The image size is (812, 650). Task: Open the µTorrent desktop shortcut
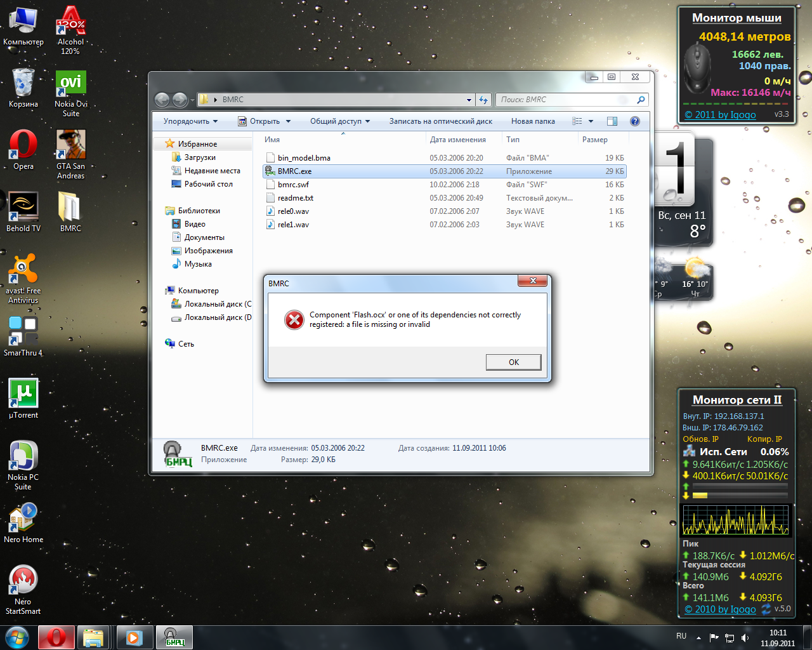click(23, 394)
